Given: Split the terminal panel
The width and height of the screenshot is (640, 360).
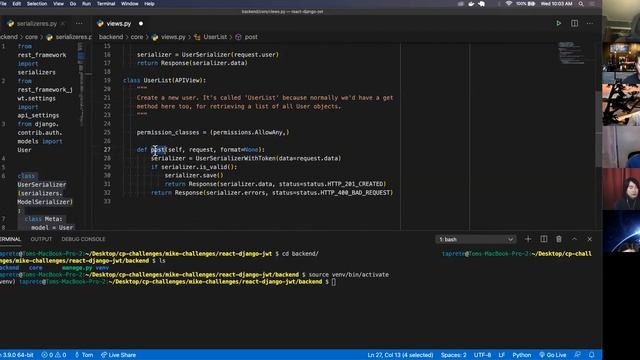Looking at the screenshot, I should click(x=544, y=239).
